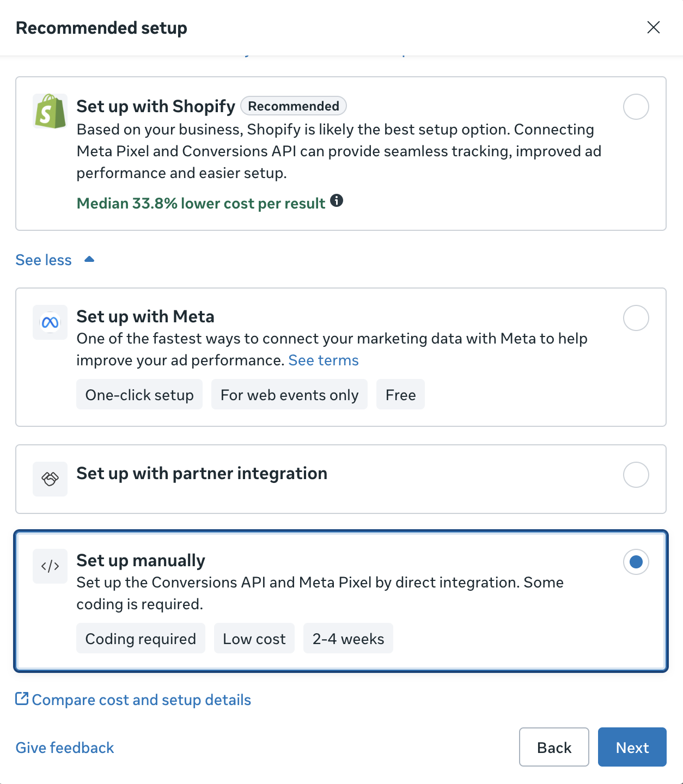This screenshot has width=683, height=784.
Task: Open the See terms link
Action: pyautogui.click(x=324, y=360)
